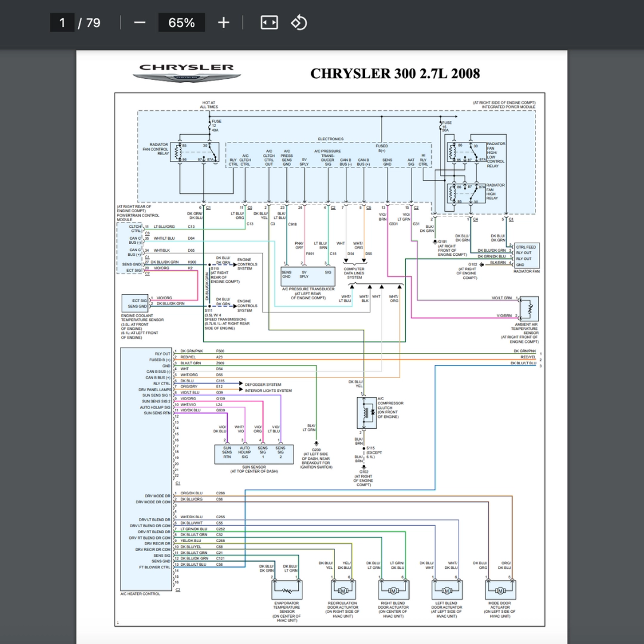This screenshot has width=644, height=644.
Task: Click the rotate counterclockwise icon
Action: (x=299, y=23)
